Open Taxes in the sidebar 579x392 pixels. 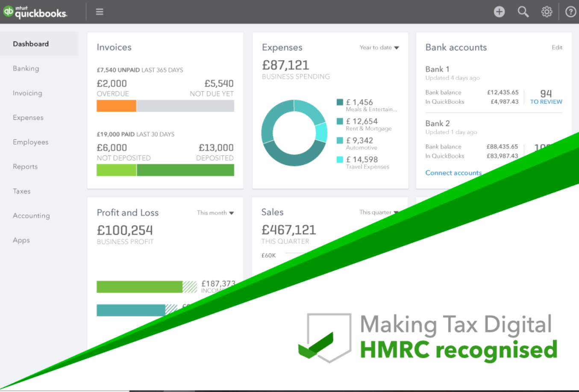click(x=22, y=191)
